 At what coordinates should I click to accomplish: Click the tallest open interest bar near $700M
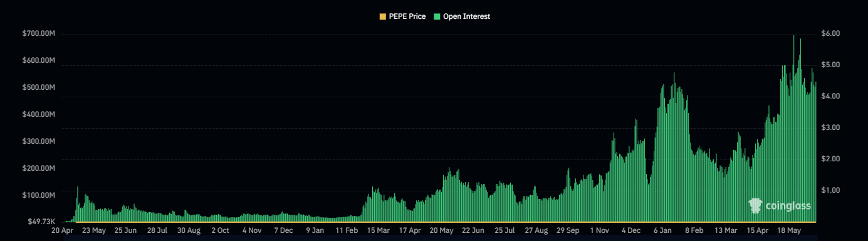(794, 128)
